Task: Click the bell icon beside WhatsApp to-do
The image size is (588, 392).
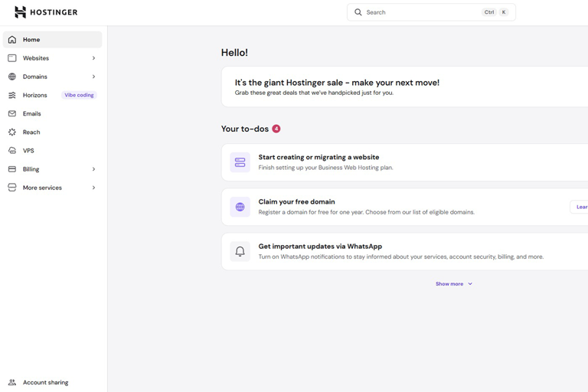Action: click(240, 251)
